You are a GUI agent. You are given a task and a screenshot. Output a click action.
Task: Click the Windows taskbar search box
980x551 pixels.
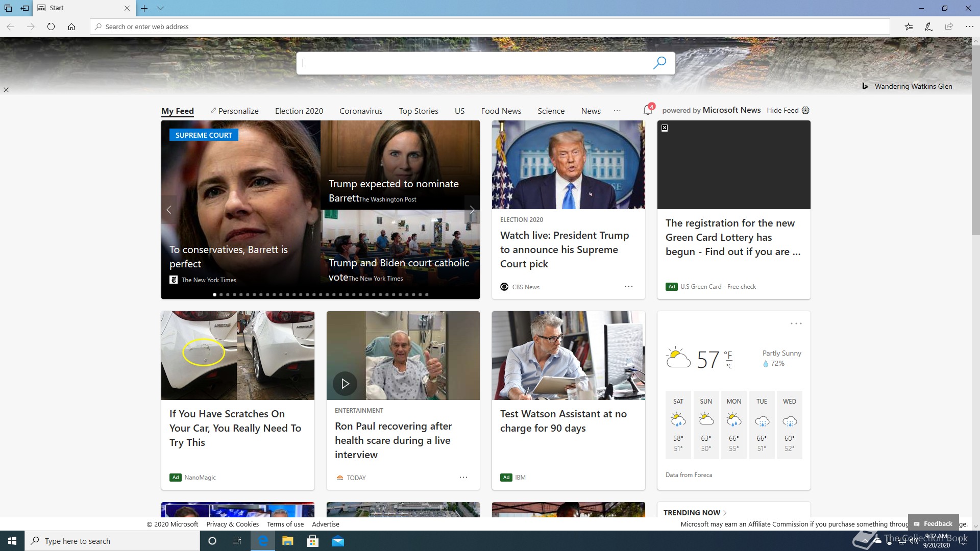click(x=112, y=541)
